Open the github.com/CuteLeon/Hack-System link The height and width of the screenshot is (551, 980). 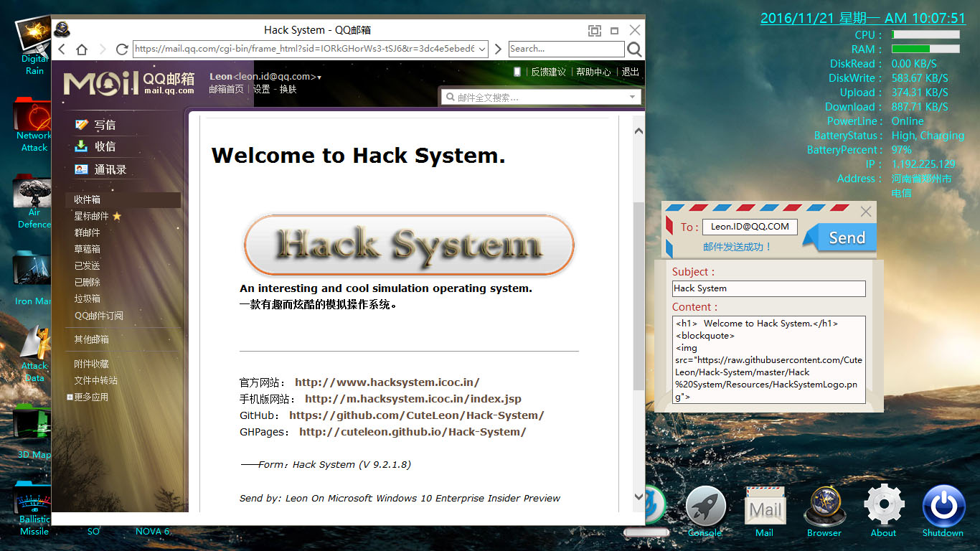click(417, 415)
